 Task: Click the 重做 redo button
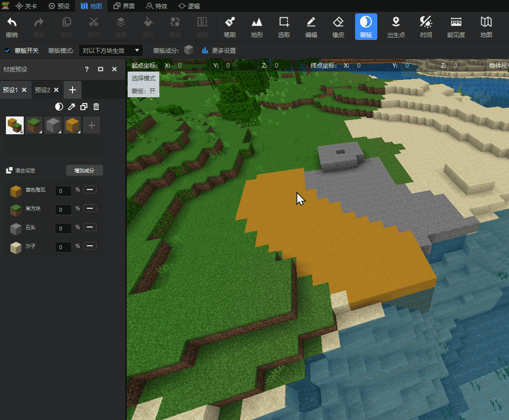39,27
